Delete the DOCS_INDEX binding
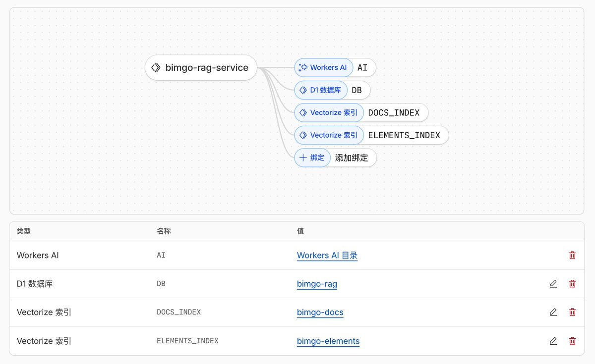 coord(572,312)
